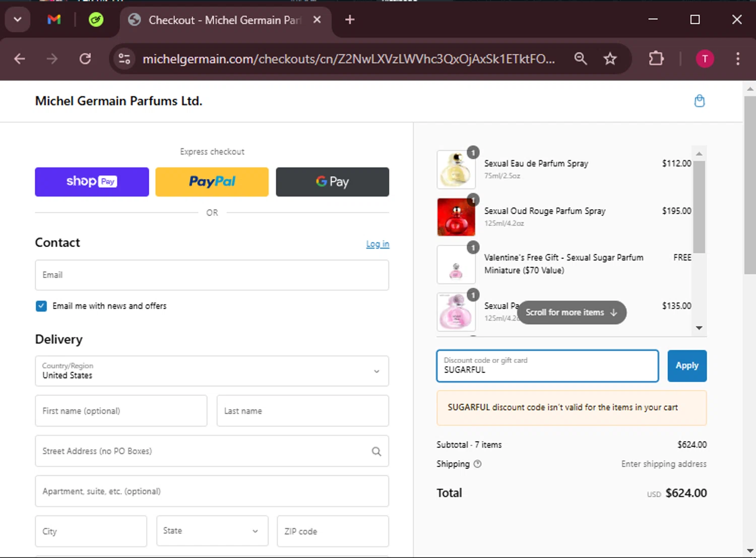Open the Country/Region dropdown
This screenshot has width=756, height=558.
pyautogui.click(x=212, y=371)
